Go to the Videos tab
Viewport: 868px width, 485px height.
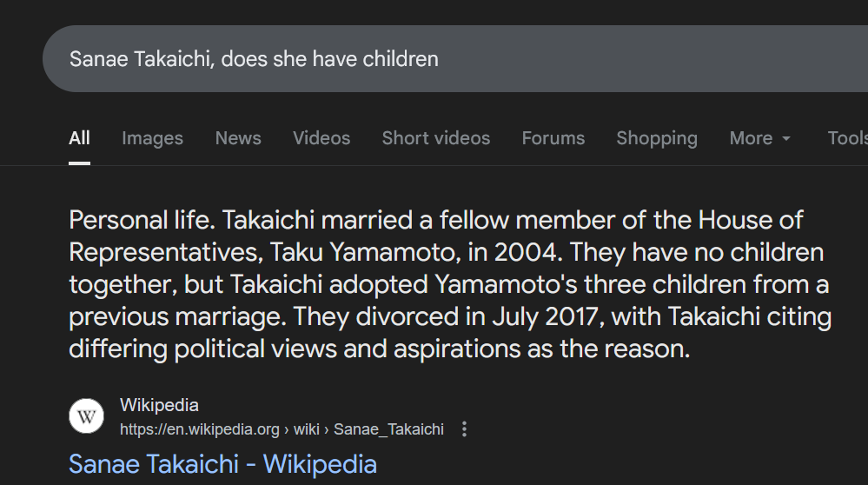pyautogui.click(x=321, y=138)
